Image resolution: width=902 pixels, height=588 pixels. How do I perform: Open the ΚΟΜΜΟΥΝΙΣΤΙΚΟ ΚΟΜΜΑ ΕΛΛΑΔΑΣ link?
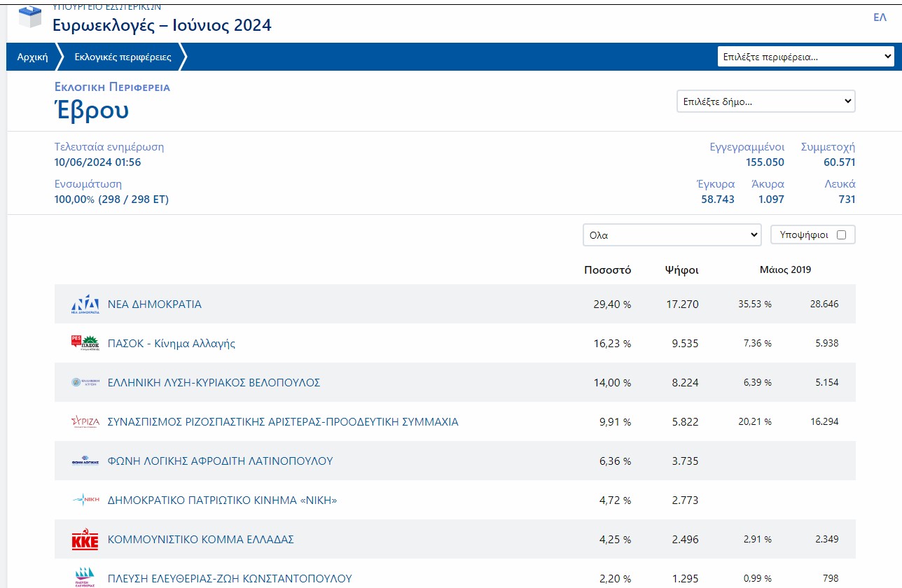pyautogui.click(x=200, y=540)
